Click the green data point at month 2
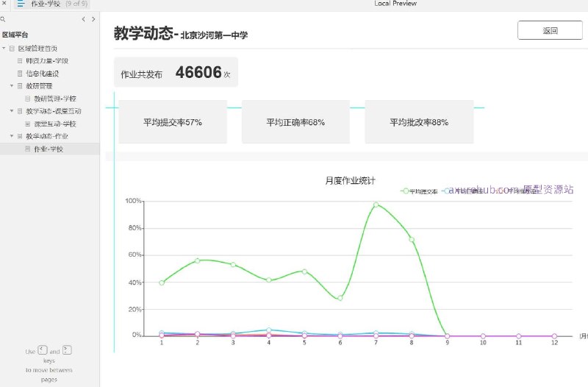This screenshot has width=588, height=387. pyautogui.click(x=197, y=260)
